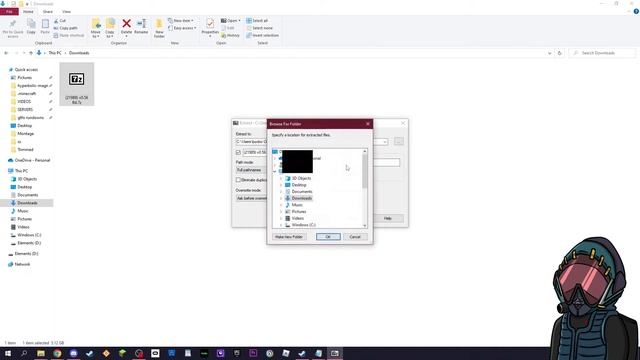Click the Delete red X icon in ribbon
The width and height of the screenshot is (640, 360).
[x=127, y=24]
